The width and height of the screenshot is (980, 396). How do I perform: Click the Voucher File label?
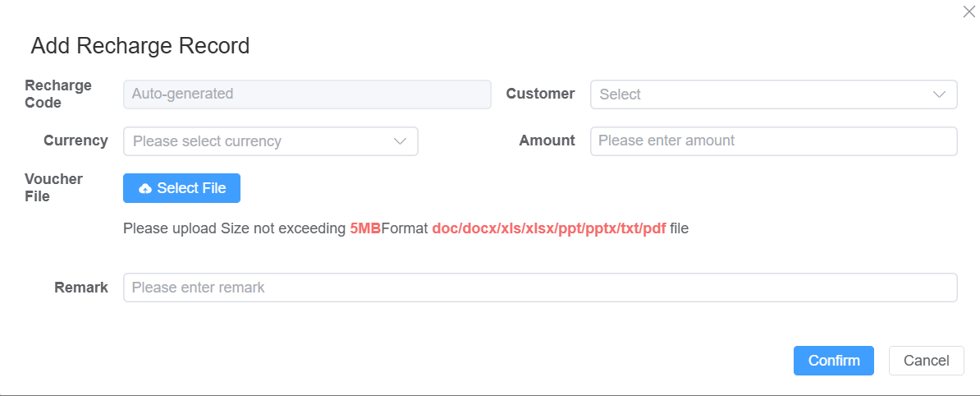tap(53, 187)
